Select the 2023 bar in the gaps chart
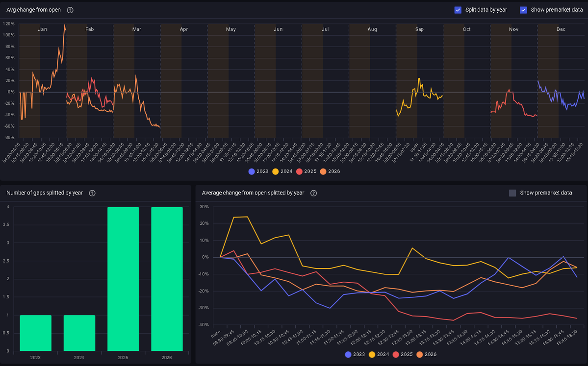The width and height of the screenshot is (588, 366). pyautogui.click(x=35, y=333)
